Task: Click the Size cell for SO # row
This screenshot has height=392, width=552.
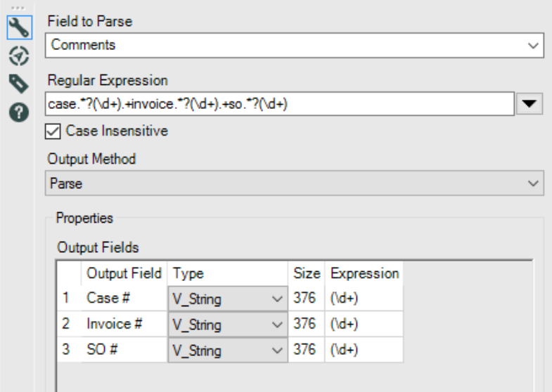Action: pos(306,351)
